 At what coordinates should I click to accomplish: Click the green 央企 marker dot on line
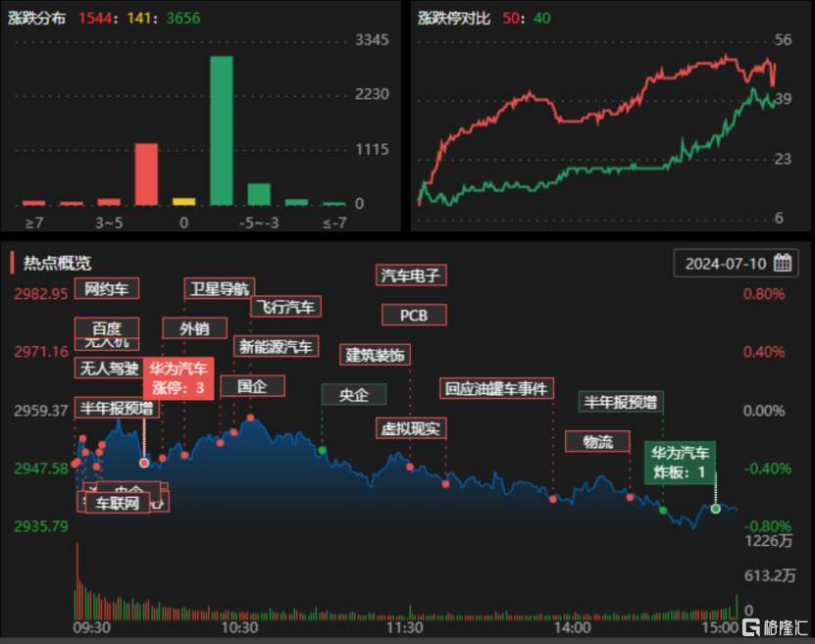pyautogui.click(x=323, y=450)
